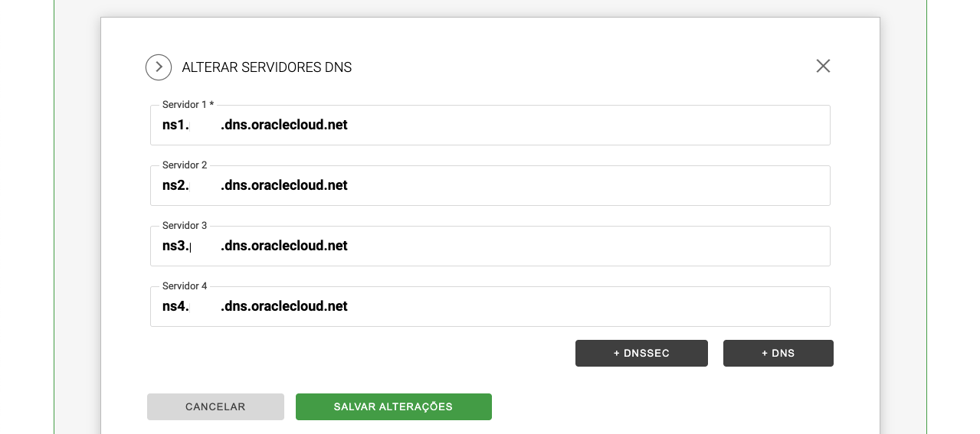Click the Alterar Servidores DNS heading
This screenshot has height=434, width=980.
pyautogui.click(x=267, y=67)
